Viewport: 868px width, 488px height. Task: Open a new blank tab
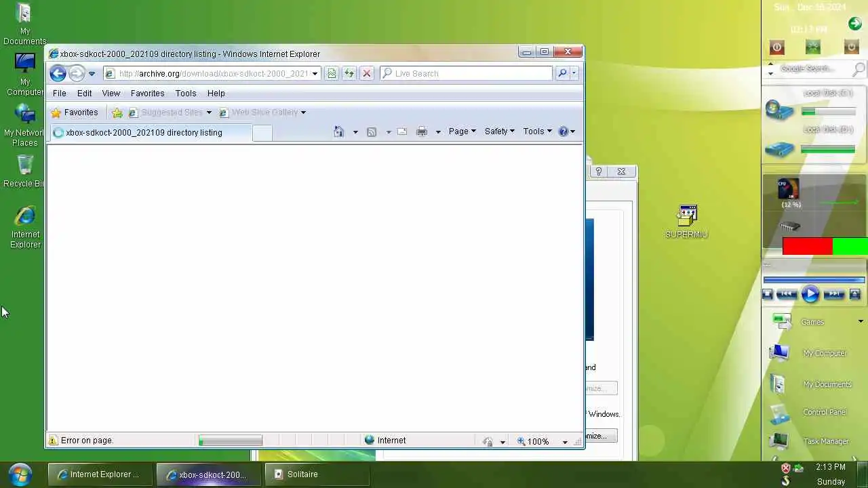(x=262, y=133)
